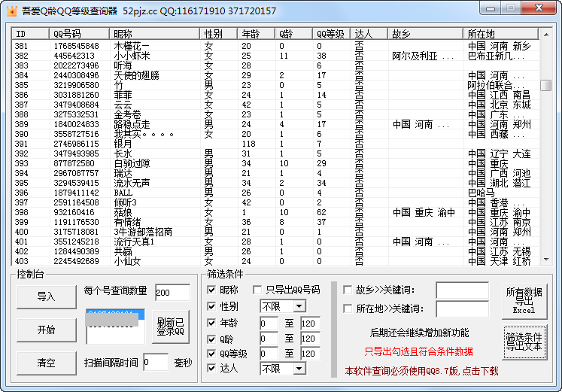Click the QQ等级 column header
The height and width of the screenshot is (392, 562).
331,34
